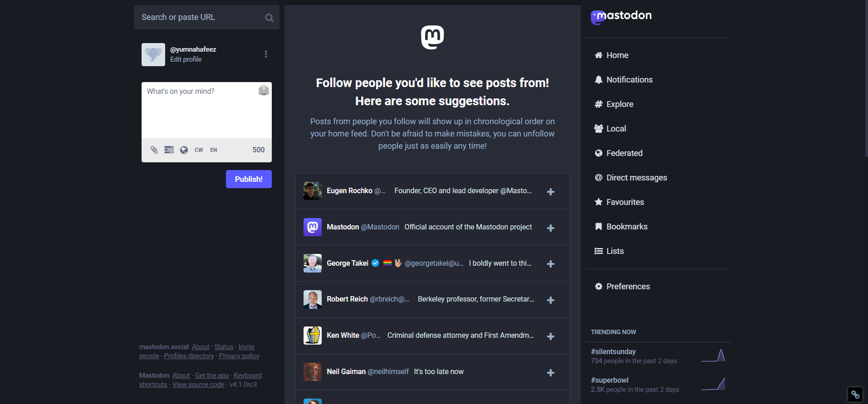The image size is (868, 404).
Task: Click the Invite people link
Action: (x=246, y=347)
